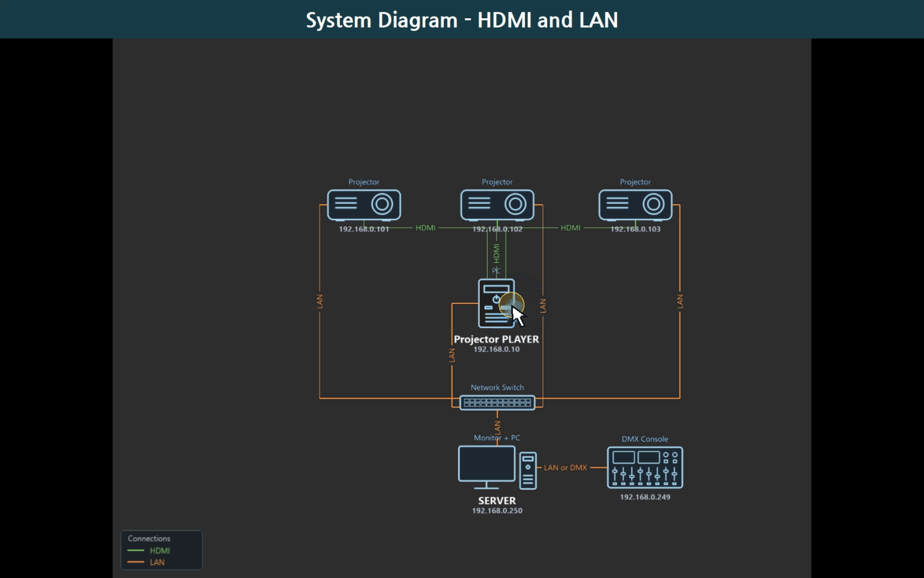Select the SERVER monitor icon
This screenshot has height=578, width=924.
(487, 467)
